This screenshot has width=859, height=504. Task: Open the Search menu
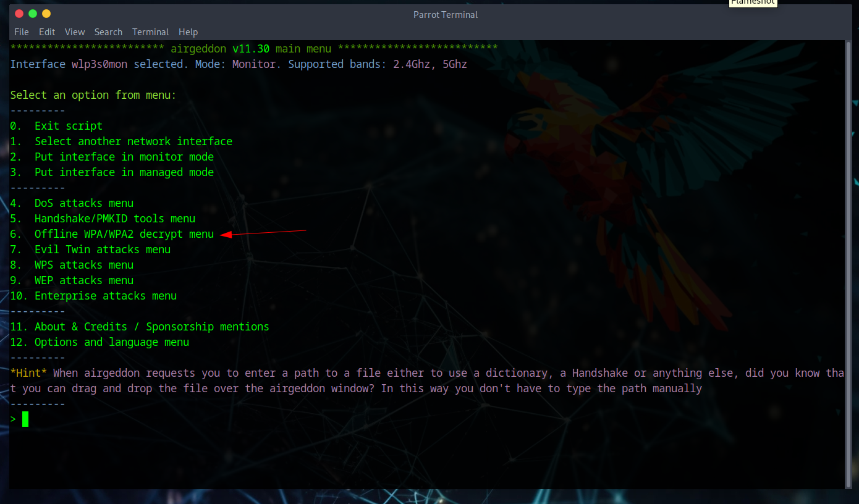pyautogui.click(x=108, y=32)
